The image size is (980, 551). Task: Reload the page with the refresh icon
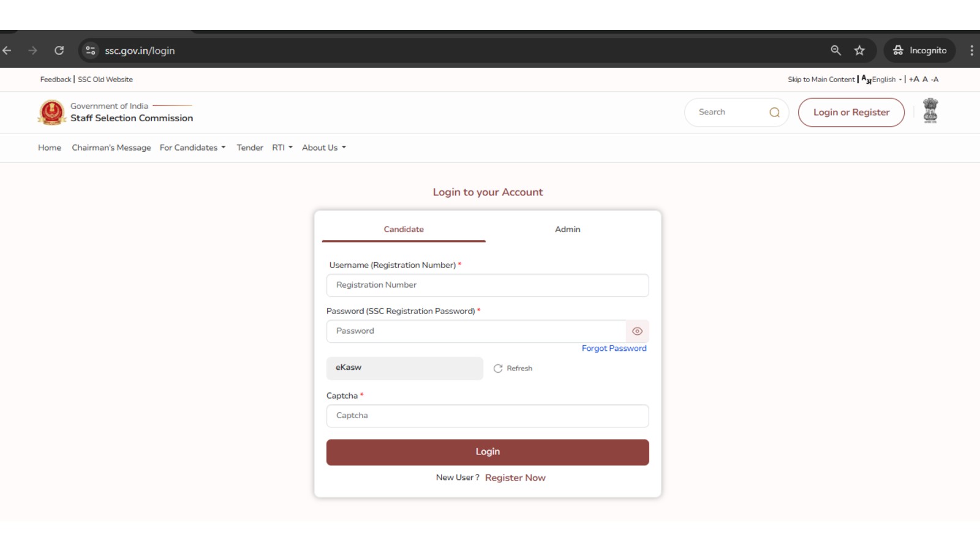[x=59, y=50]
